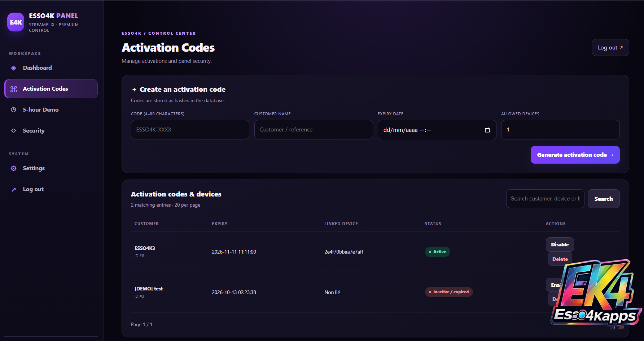Delete the ESSO4K3 entry
This screenshot has width=644, height=341.
click(560, 259)
